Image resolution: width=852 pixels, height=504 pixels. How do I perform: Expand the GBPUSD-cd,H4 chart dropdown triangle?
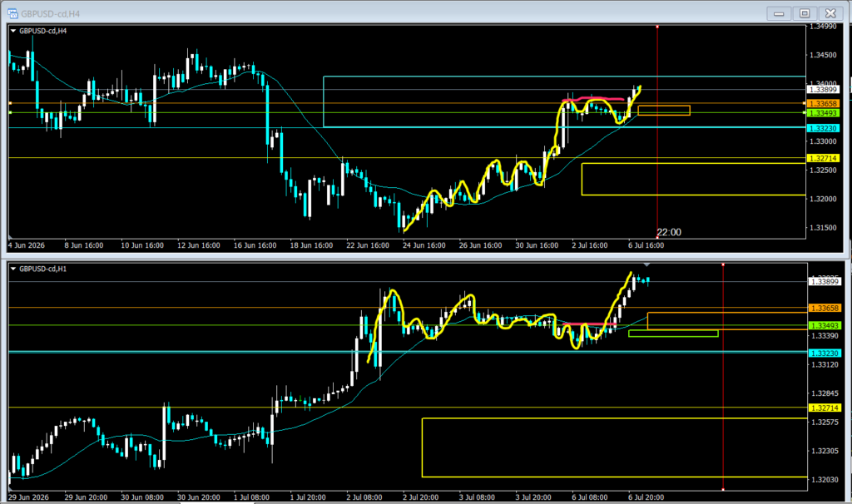(x=13, y=31)
